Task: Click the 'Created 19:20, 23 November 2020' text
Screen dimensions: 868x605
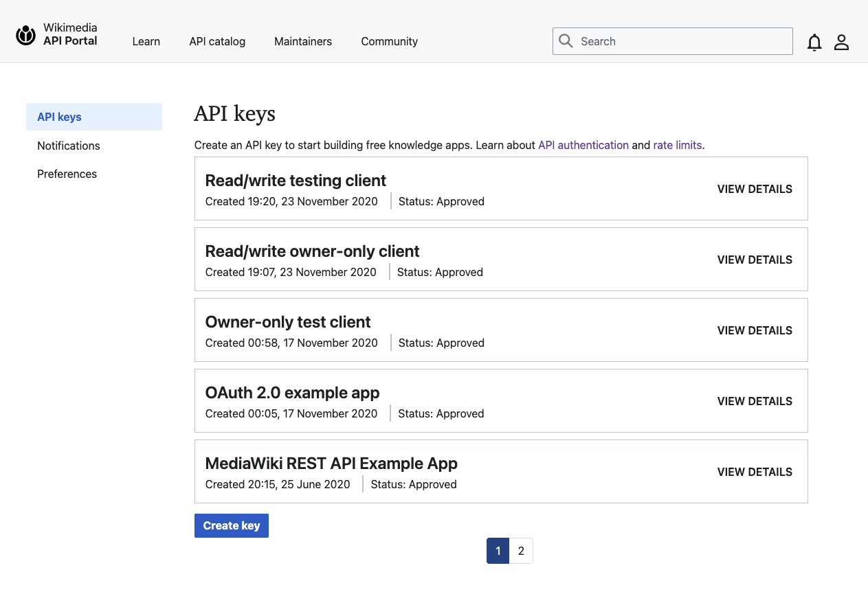Action: tap(291, 201)
